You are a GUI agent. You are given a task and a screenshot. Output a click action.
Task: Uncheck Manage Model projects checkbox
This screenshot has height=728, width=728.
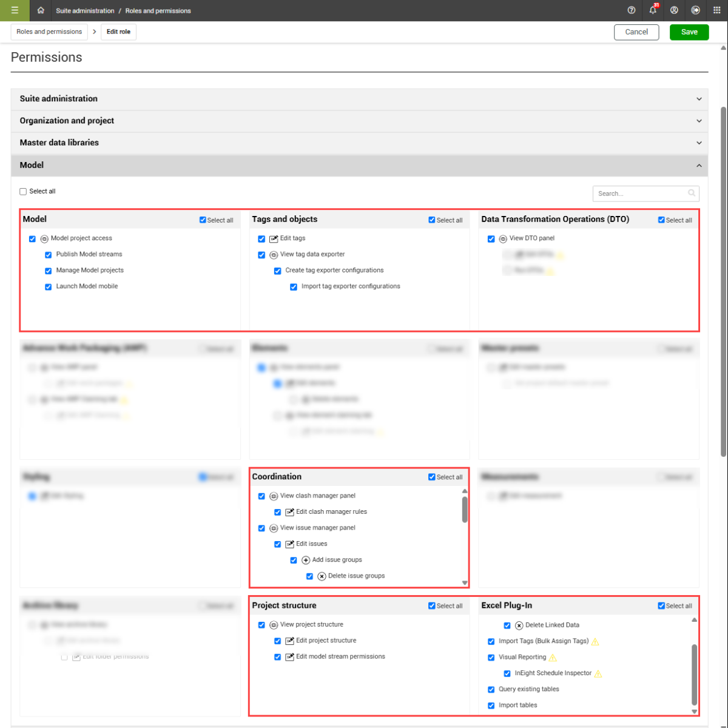point(48,271)
